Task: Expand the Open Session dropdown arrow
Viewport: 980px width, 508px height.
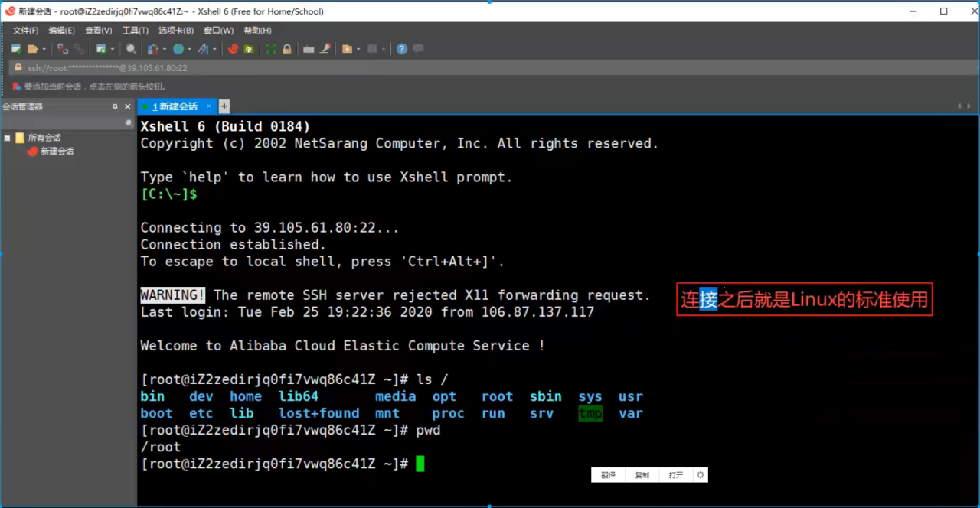Action: tap(44, 49)
